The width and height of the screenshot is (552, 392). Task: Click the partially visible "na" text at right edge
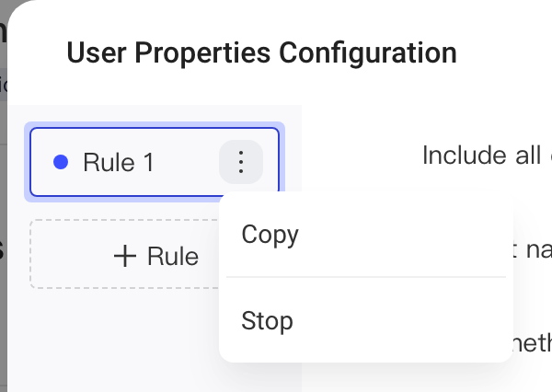pos(538,250)
